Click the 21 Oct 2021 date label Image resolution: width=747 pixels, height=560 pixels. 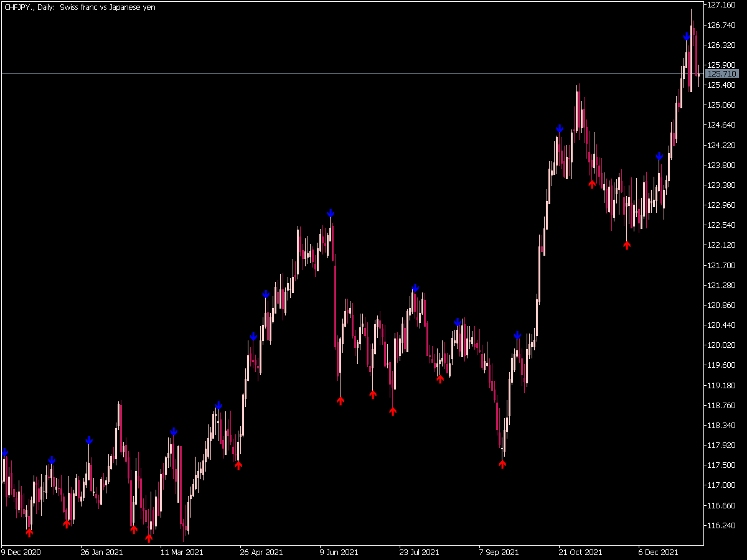580,552
